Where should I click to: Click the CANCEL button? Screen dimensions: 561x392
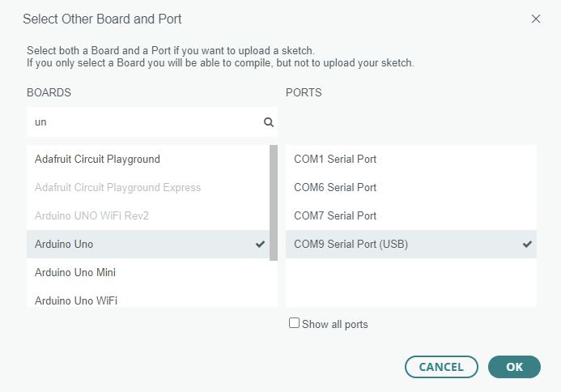441,367
